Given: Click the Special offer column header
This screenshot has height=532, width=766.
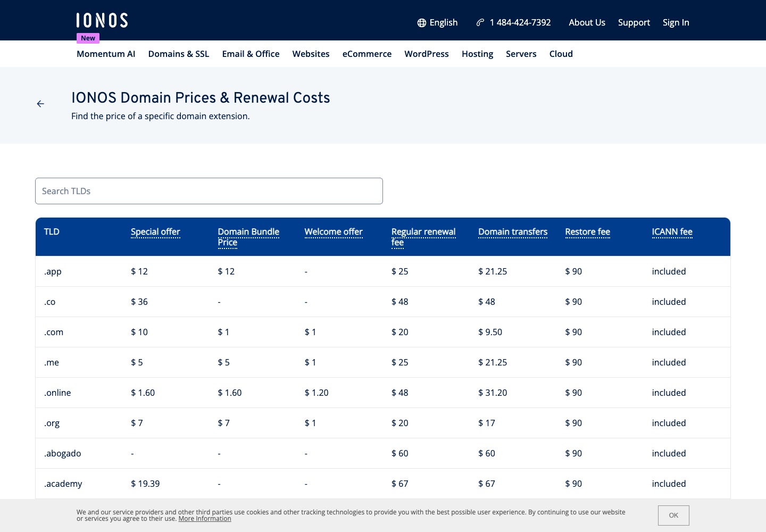Looking at the screenshot, I should [155, 232].
